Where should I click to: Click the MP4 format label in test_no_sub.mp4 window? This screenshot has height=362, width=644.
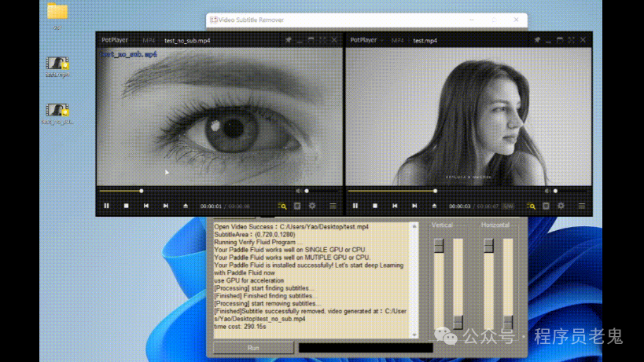(149, 40)
